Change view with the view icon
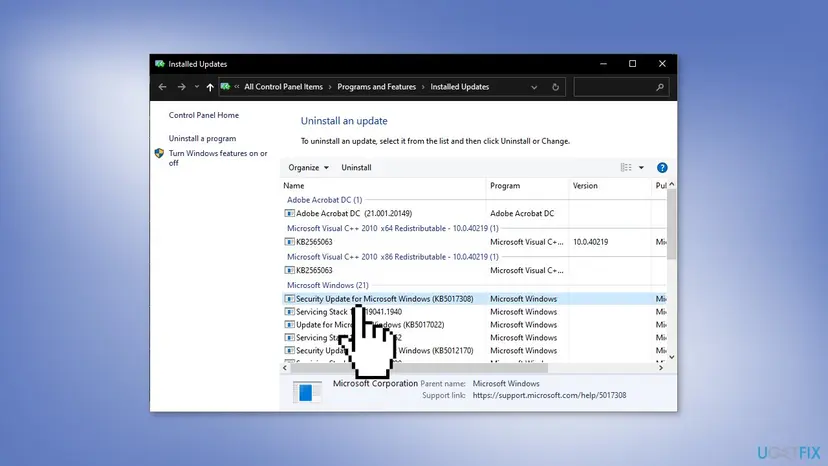Image resolution: width=828 pixels, height=466 pixels. point(626,167)
